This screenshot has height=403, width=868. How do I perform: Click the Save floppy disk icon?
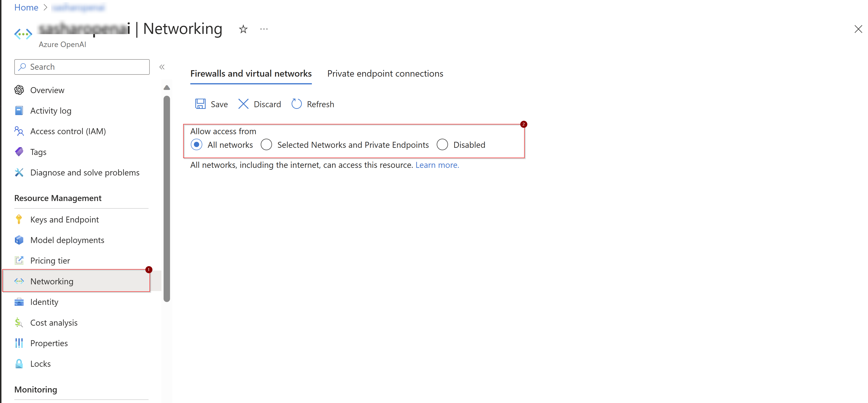[x=200, y=104]
